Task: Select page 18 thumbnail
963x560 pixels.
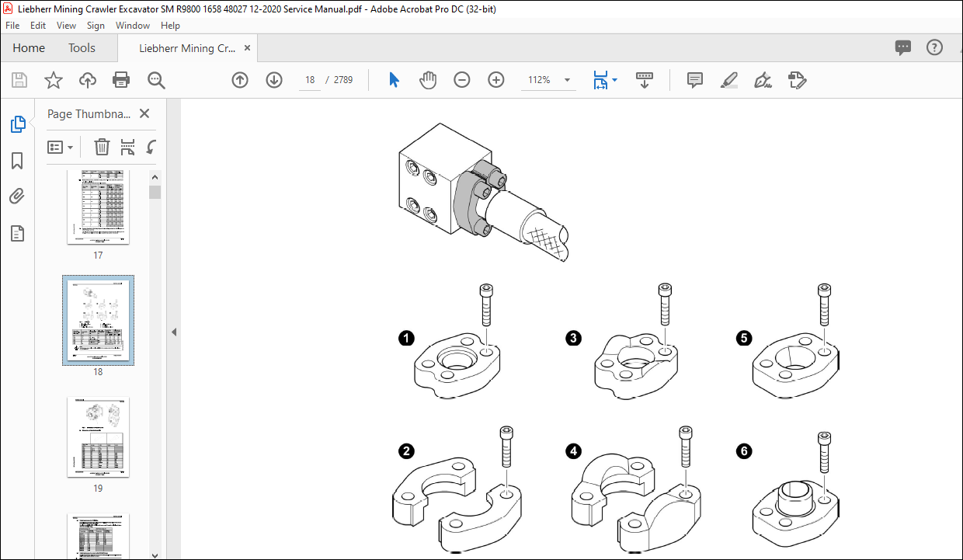Action: pyautogui.click(x=99, y=320)
